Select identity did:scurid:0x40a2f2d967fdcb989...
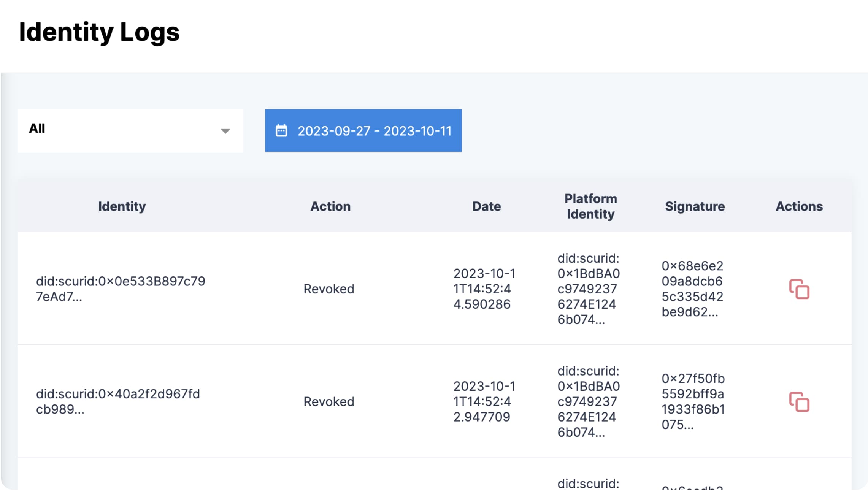The image size is (868, 490). click(118, 401)
